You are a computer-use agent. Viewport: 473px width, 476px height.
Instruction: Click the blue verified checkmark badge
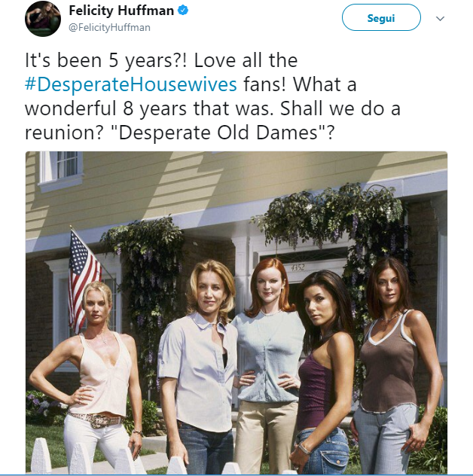pyautogui.click(x=183, y=11)
